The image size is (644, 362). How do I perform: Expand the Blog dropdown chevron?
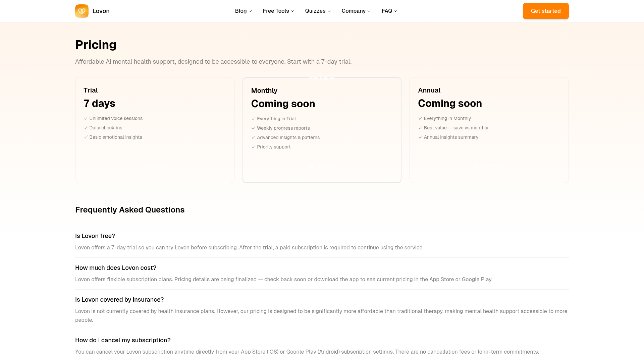point(250,11)
